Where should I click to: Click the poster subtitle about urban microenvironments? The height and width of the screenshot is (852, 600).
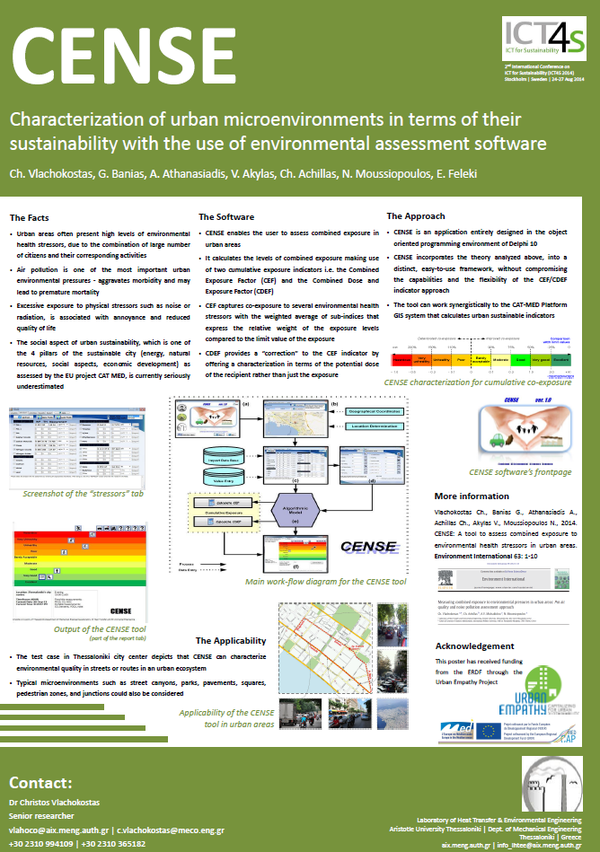(278, 131)
